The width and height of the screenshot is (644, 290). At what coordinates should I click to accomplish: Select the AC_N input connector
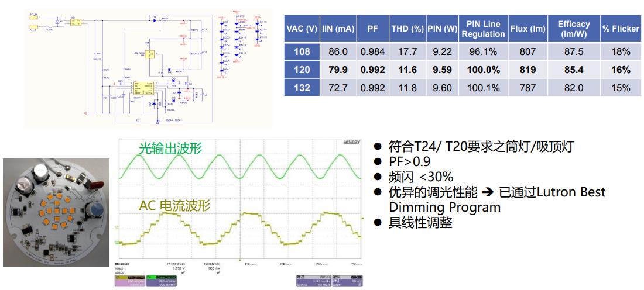pos(34,18)
